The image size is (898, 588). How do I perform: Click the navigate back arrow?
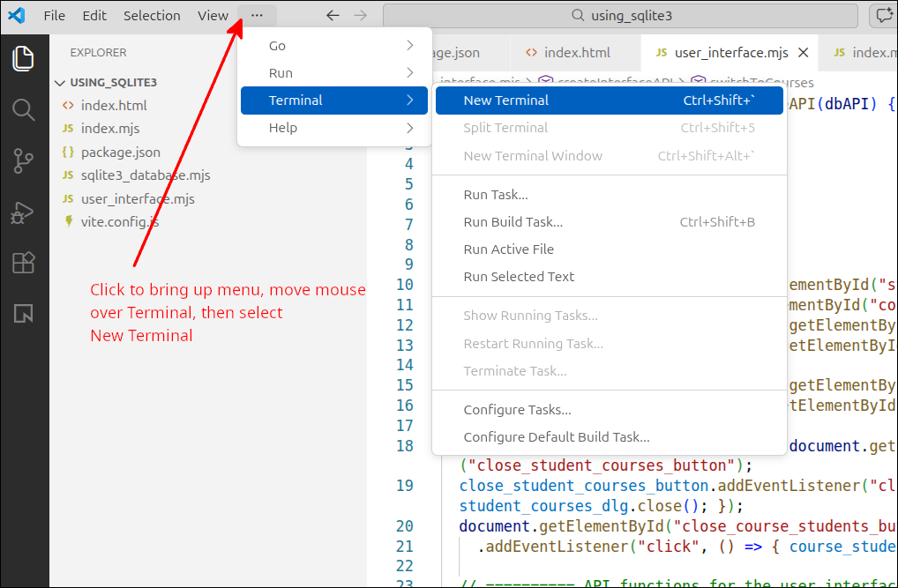[332, 15]
